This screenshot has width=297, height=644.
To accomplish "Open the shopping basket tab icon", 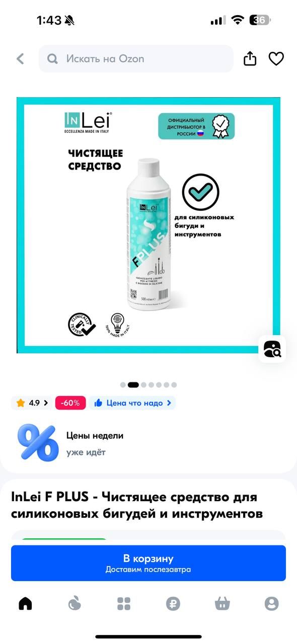I will click(x=222, y=603).
